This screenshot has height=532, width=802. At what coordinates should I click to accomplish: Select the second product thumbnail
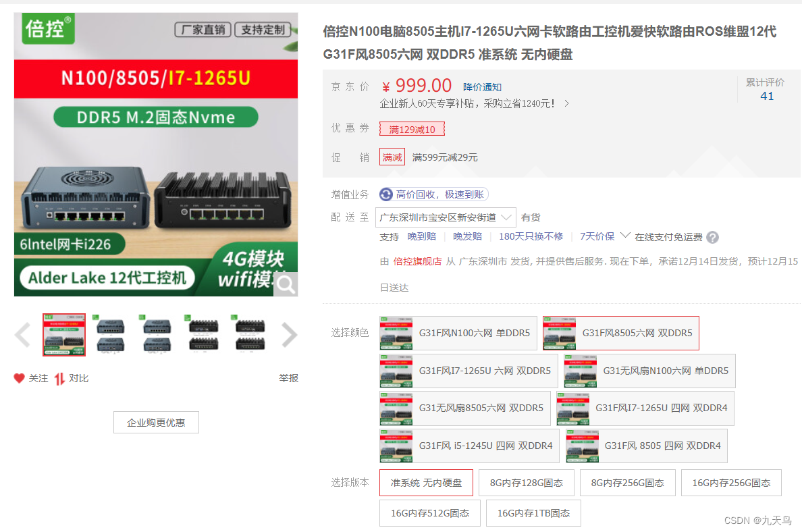pos(111,335)
